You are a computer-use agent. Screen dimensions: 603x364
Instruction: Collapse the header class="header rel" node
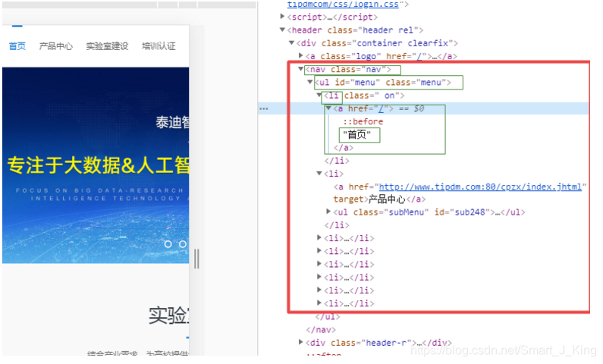click(x=282, y=30)
